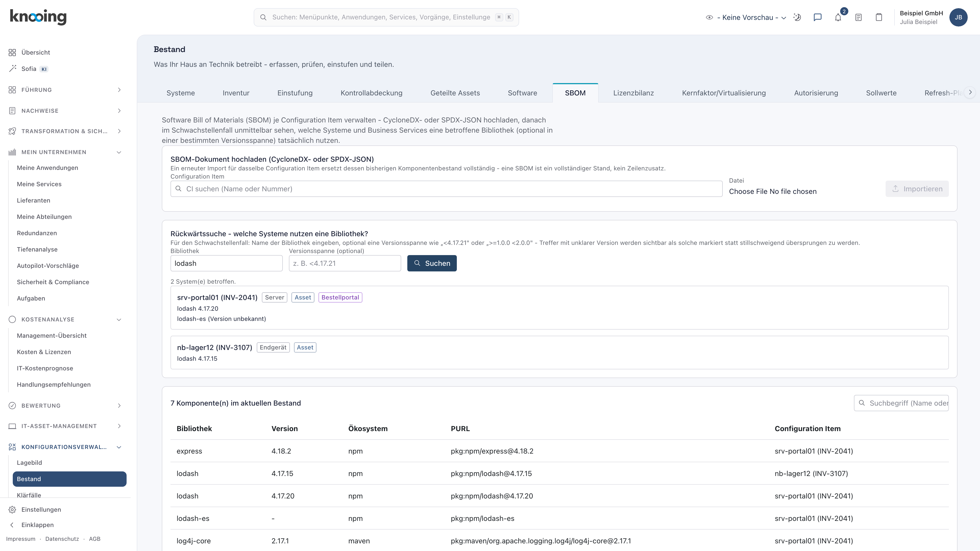
Task: Collapse the sidebar with Einklappen
Action: tap(37, 525)
